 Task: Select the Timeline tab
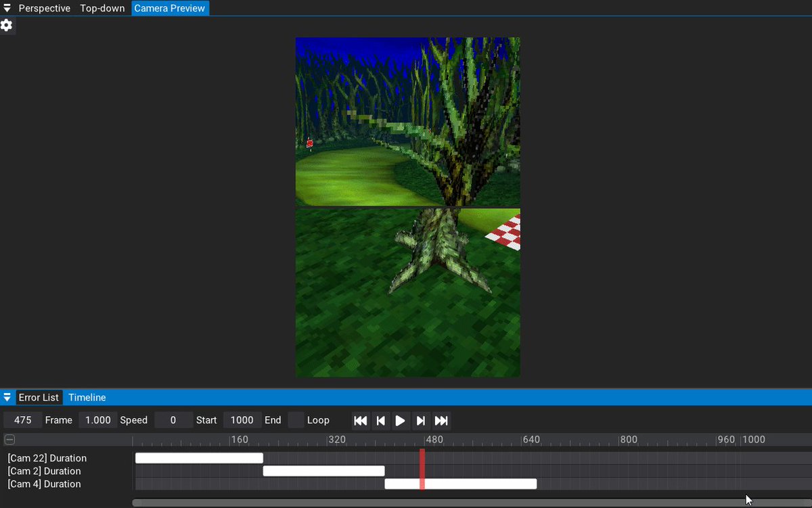tap(87, 398)
